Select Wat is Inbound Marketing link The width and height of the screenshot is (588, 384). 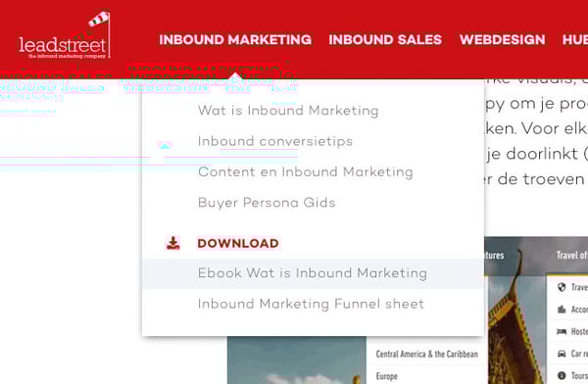pyautogui.click(x=288, y=111)
